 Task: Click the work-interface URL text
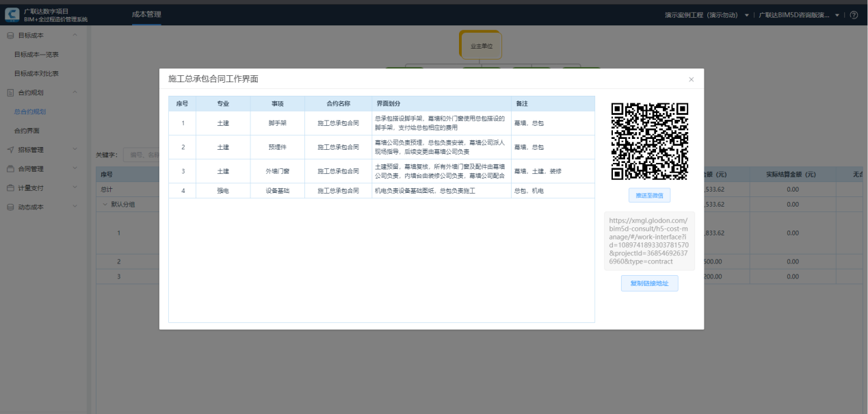(x=649, y=241)
